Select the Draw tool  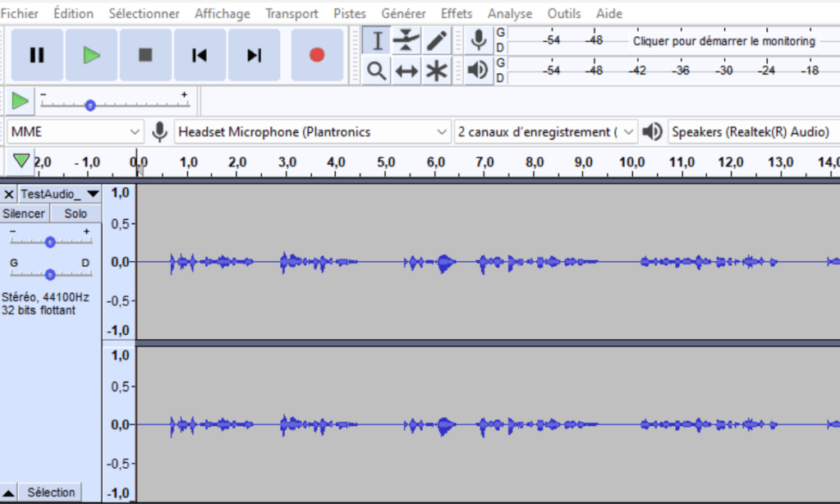point(436,40)
